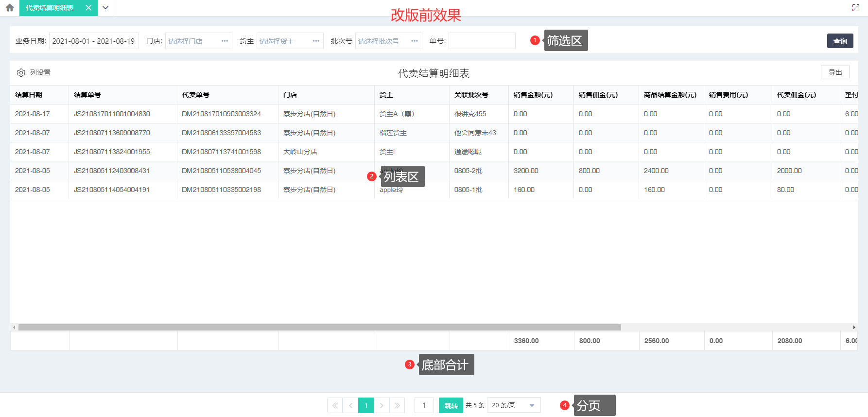Open the 业务日期 date range picker

pyautogui.click(x=94, y=41)
